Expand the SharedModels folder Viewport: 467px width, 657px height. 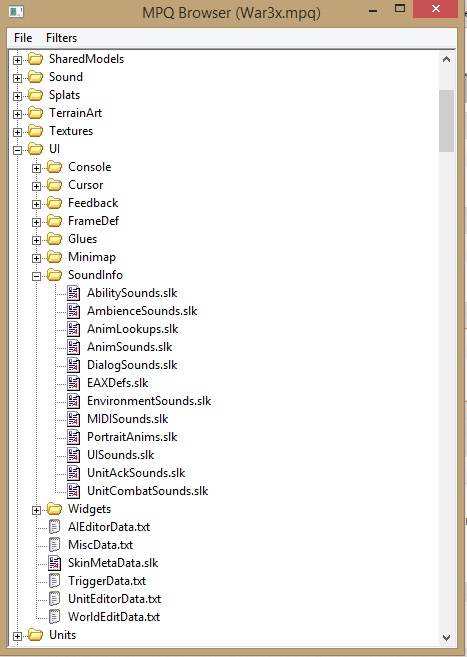pos(17,60)
